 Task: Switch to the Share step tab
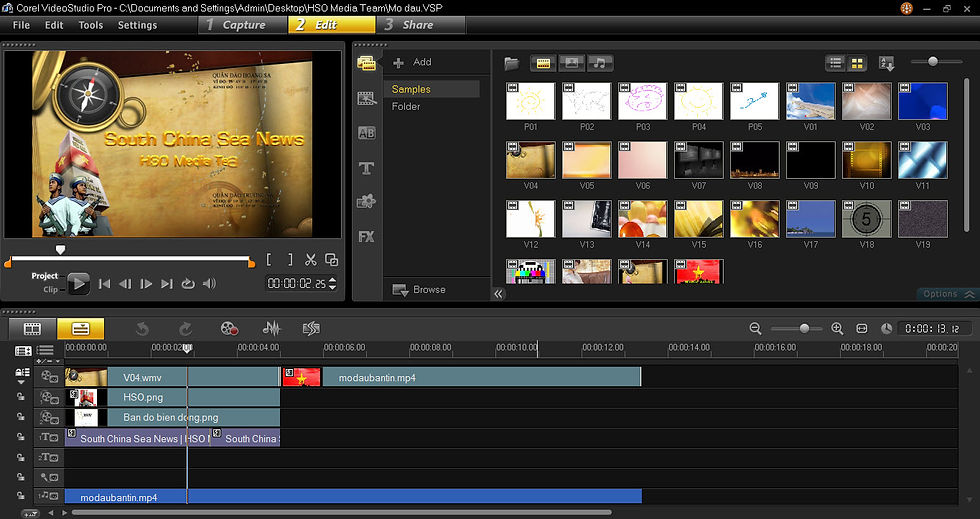point(420,25)
